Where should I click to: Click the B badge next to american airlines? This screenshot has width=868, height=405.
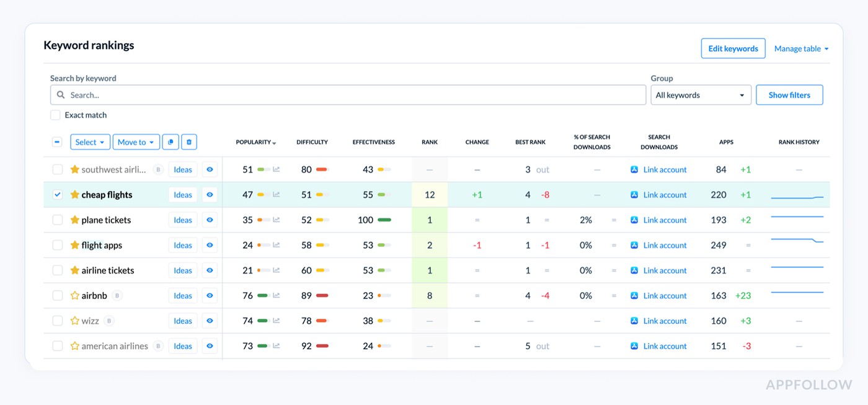coord(158,346)
